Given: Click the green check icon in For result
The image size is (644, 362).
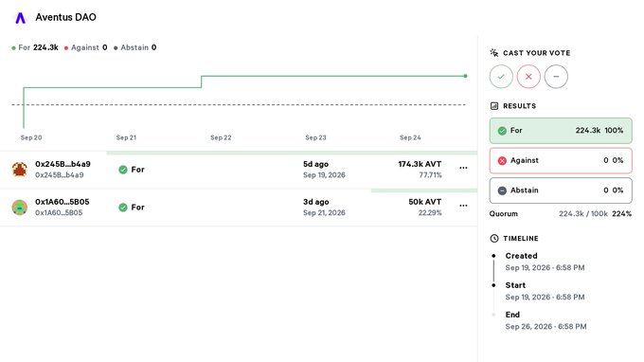Looking at the screenshot, I should (502, 131).
